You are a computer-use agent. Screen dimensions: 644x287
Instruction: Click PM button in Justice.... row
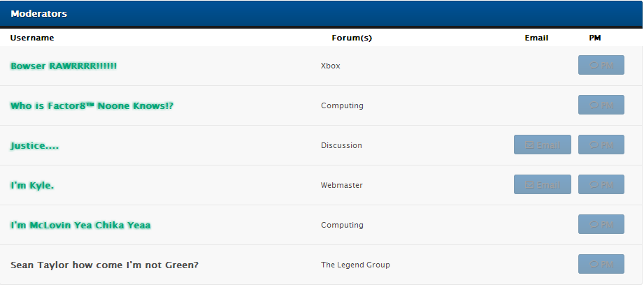[601, 145]
